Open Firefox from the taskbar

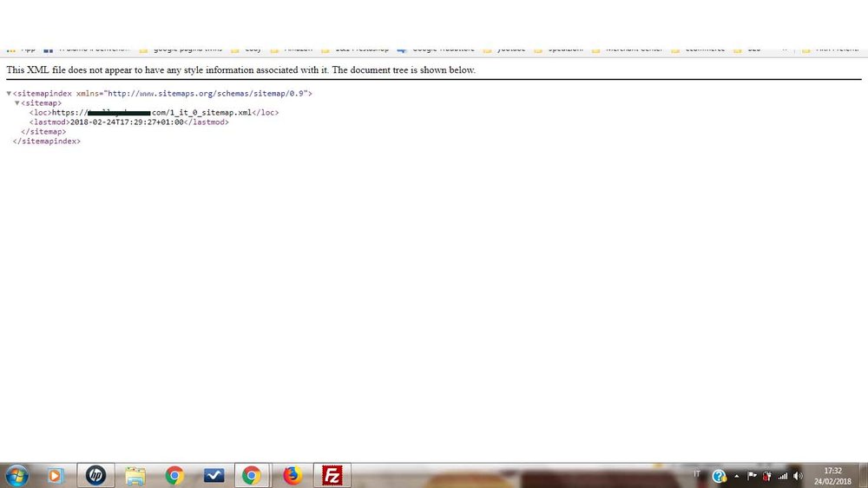293,476
